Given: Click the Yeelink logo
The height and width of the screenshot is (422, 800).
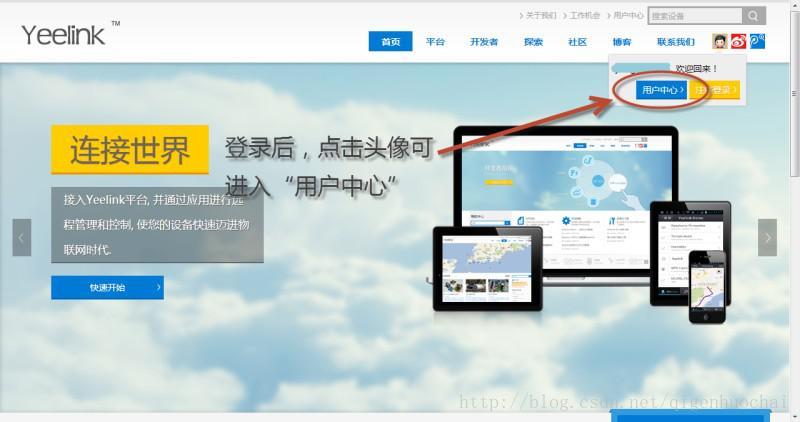Looking at the screenshot, I should tap(70, 34).
